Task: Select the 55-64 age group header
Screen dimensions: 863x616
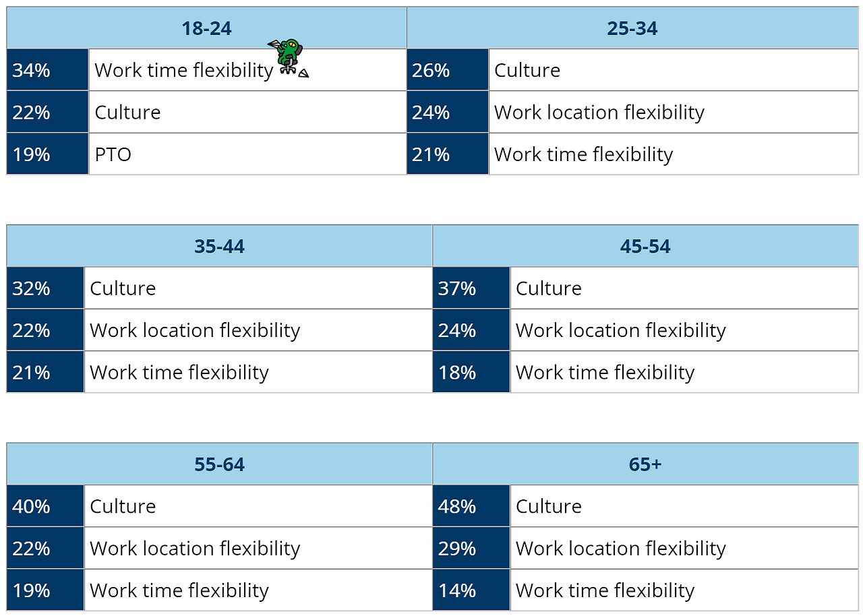Action: coord(219,464)
